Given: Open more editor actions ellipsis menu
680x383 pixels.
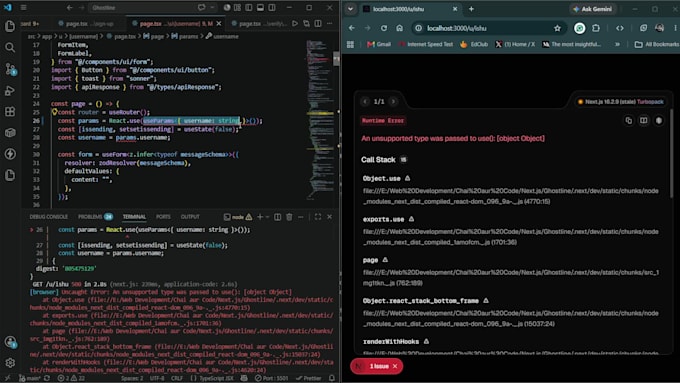Looking at the screenshot, I should 330,23.
